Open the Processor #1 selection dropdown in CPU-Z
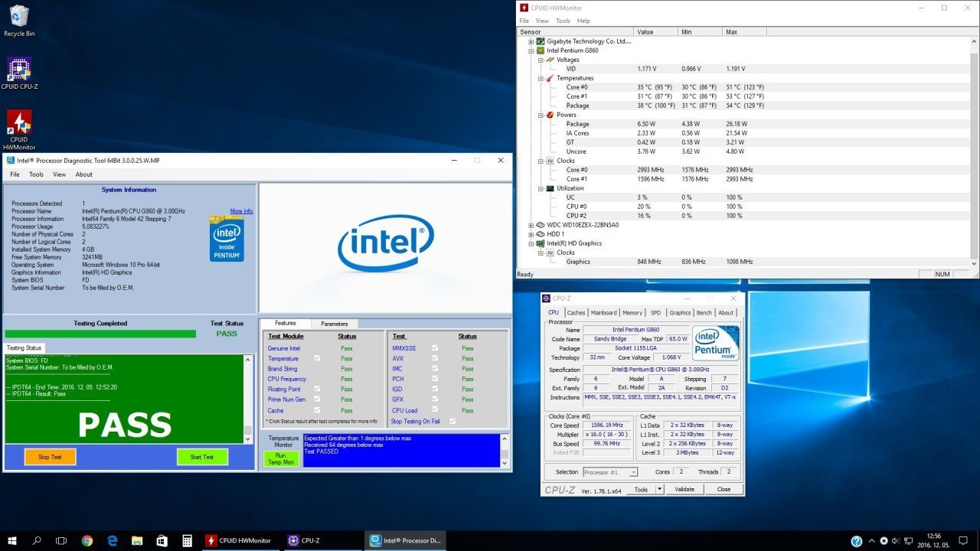 610,472
